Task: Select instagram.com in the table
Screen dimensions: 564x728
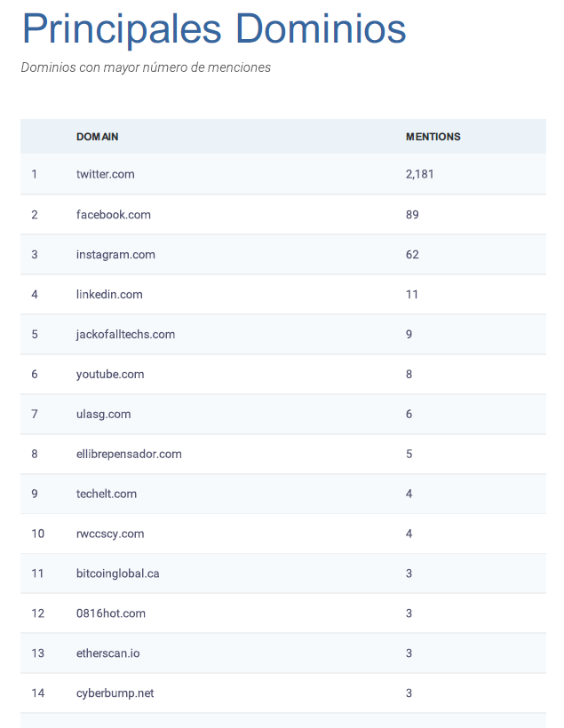Action: point(115,255)
